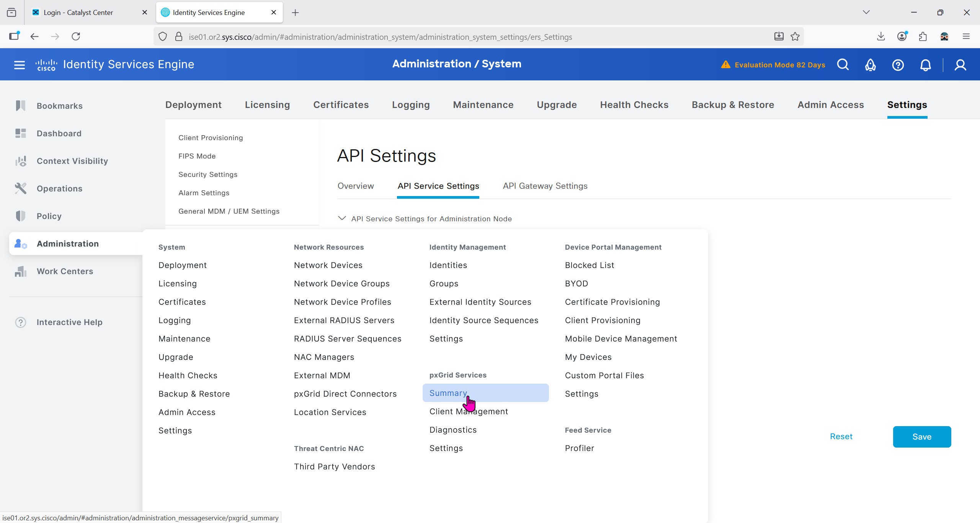This screenshot has height=523, width=980.
Task: Open the browser tab list dropdown
Action: [866, 12]
